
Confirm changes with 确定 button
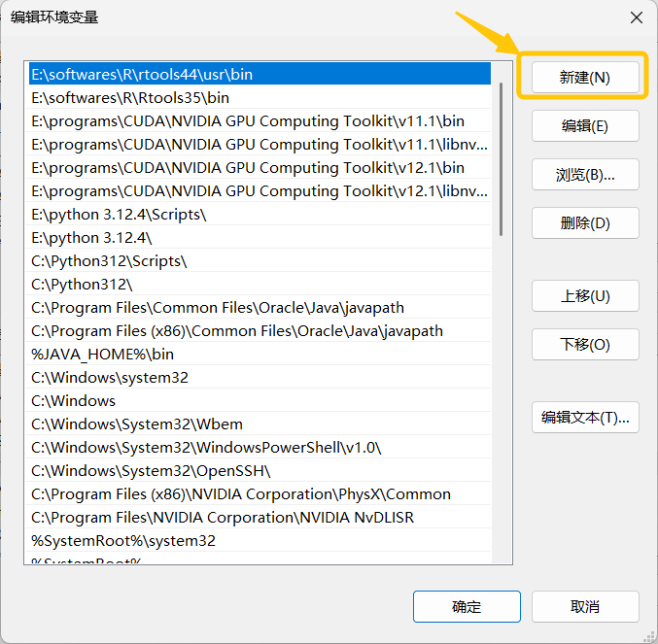pyautogui.click(x=467, y=607)
